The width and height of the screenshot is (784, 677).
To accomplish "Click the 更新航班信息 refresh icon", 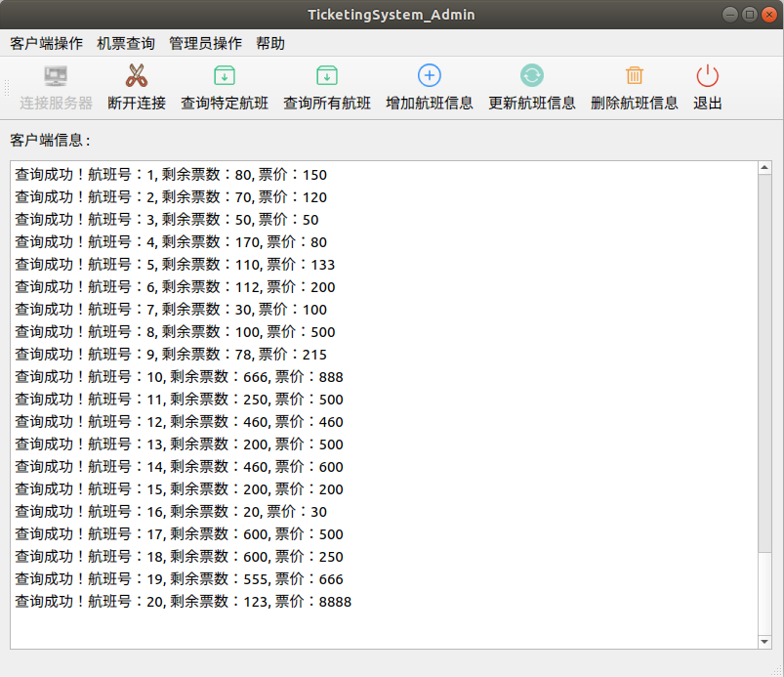I will click(x=532, y=75).
